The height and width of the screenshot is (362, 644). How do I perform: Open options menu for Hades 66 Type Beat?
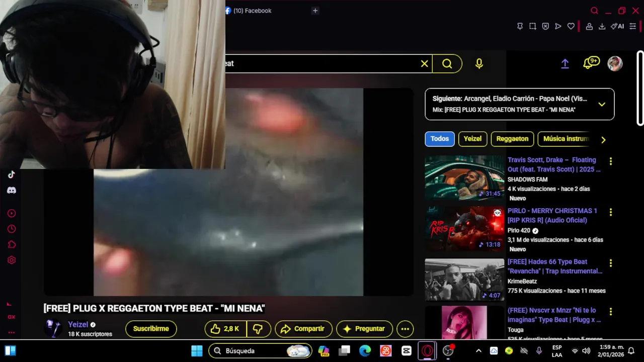pos(611,263)
